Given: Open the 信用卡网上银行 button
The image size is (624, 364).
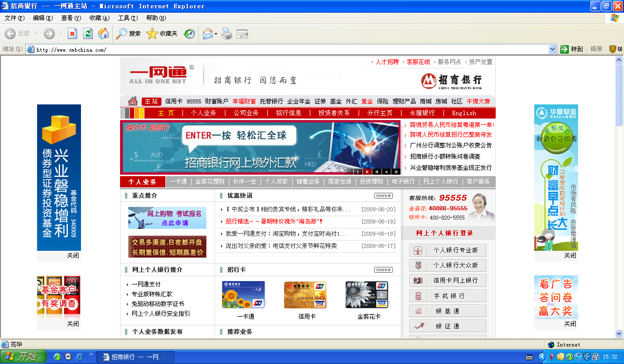Looking at the screenshot, I should click(448, 281).
